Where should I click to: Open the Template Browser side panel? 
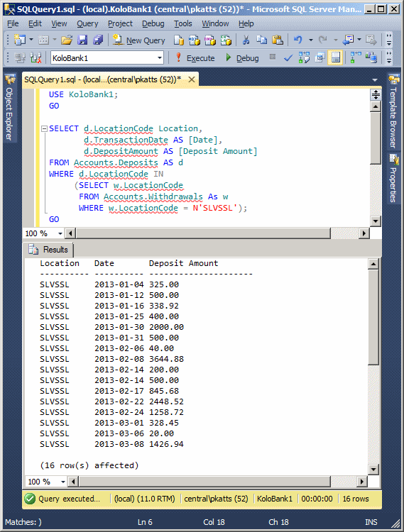[393, 111]
